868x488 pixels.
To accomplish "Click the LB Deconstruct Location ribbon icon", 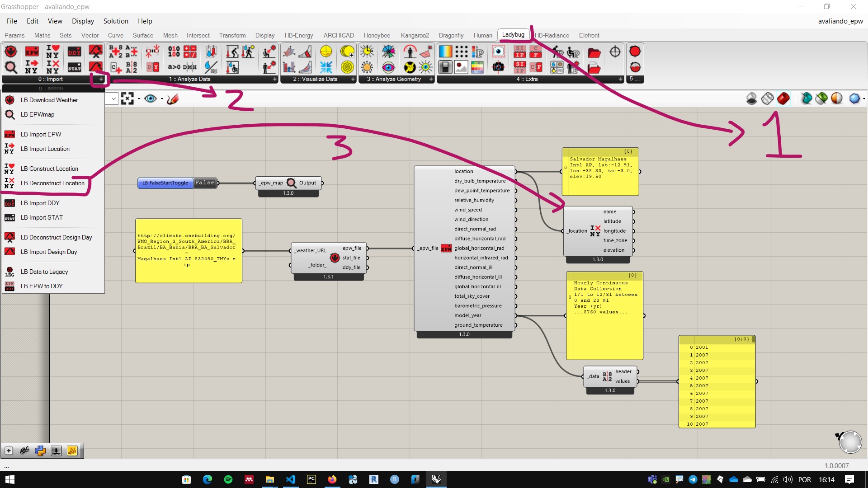I will coord(53,67).
